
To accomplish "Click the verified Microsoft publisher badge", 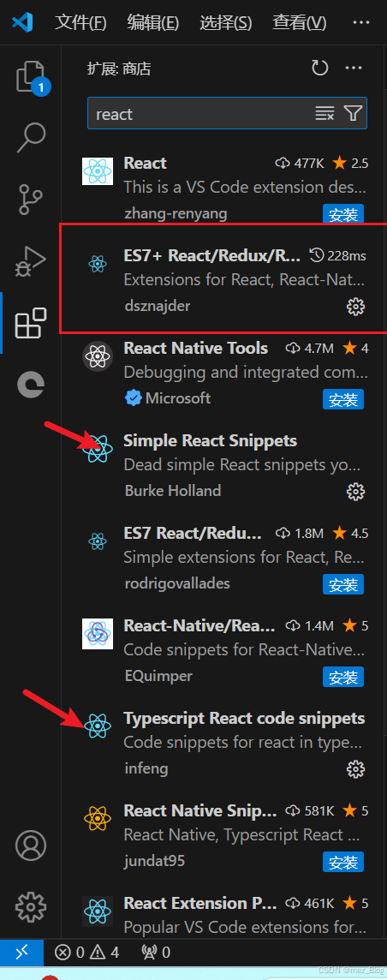I will [132, 398].
